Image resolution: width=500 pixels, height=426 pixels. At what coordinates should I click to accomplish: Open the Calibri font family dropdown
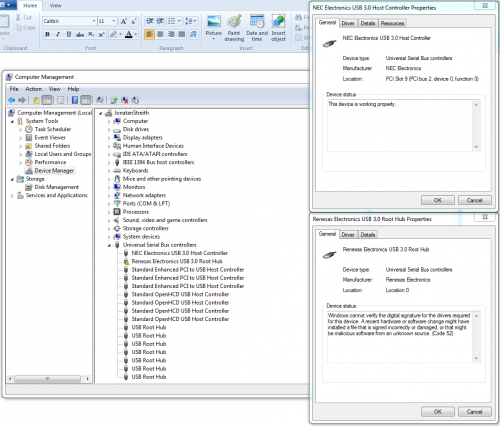tap(94, 21)
